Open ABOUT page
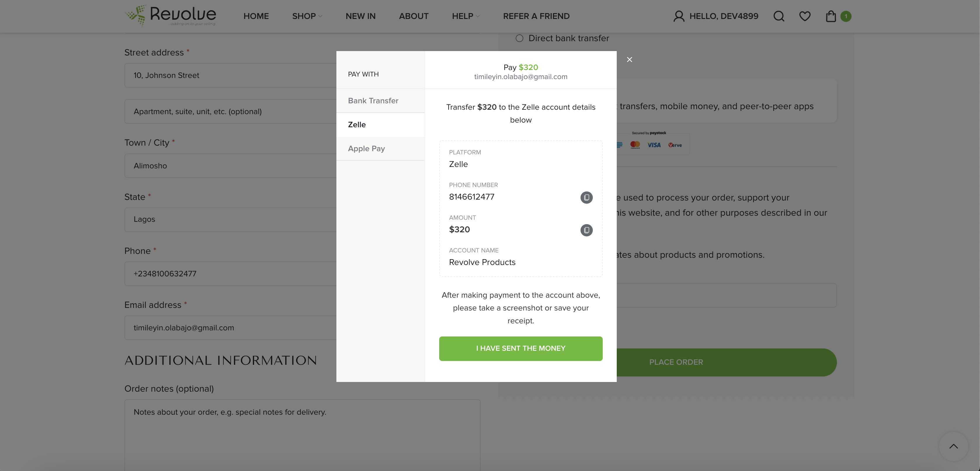The width and height of the screenshot is (980, 471). point(413,16)
